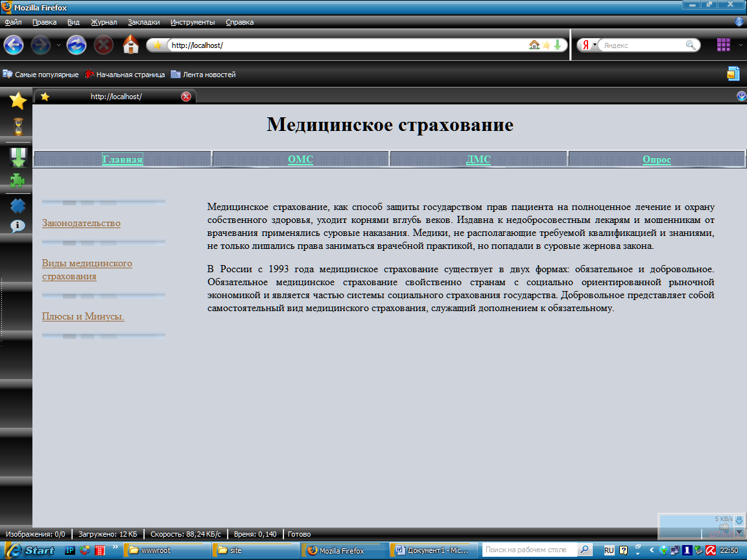Viewport: 747px width, 560px height.
Task: Click the multicolor quick launch icon beside IP
Action: point(85,550)
